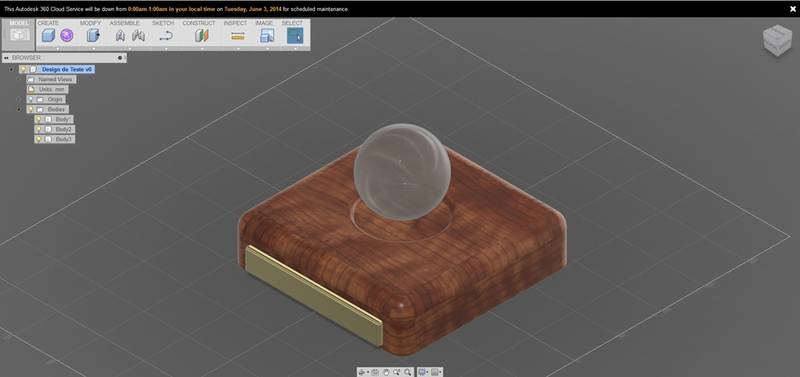800x377 pixels.
Task: Collapse the Bodies folder tree arrow
Action: [19, 109]
